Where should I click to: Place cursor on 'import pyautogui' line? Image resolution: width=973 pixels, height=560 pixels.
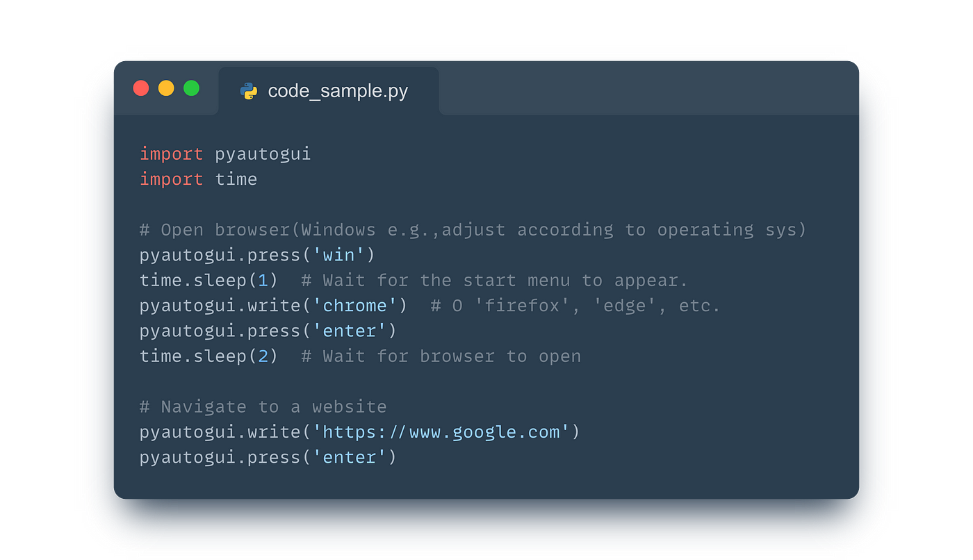tap(225, 154)
